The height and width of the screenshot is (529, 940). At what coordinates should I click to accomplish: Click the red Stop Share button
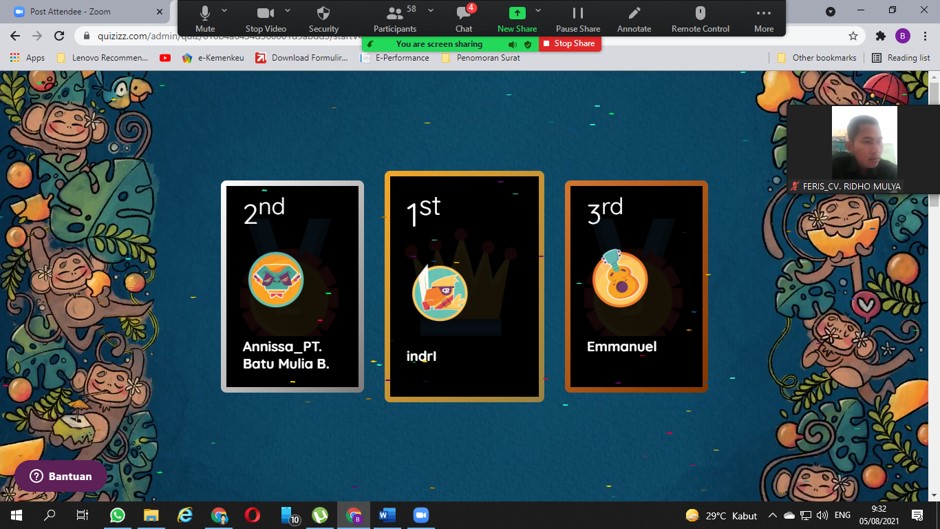coord(570,44)
